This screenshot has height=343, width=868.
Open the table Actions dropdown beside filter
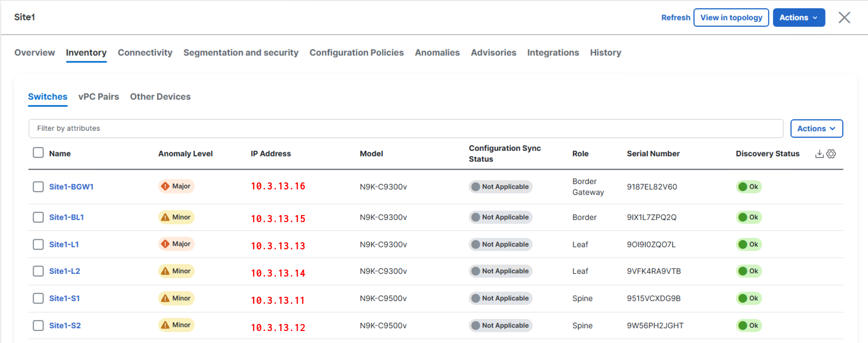pos(816,128)
